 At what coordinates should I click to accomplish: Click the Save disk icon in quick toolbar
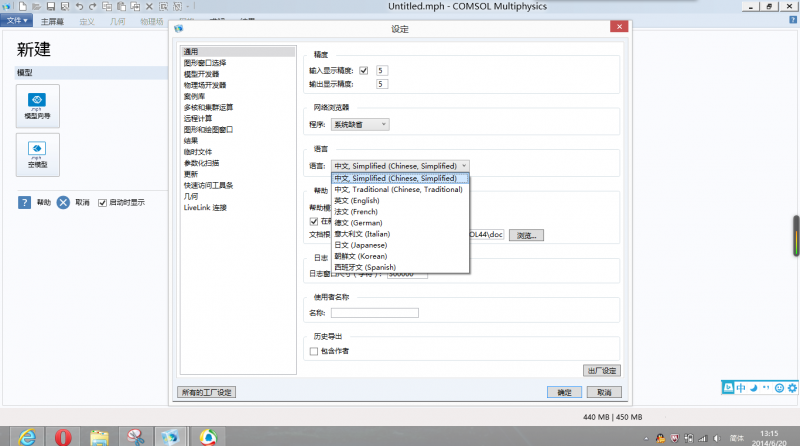(51, 7)
